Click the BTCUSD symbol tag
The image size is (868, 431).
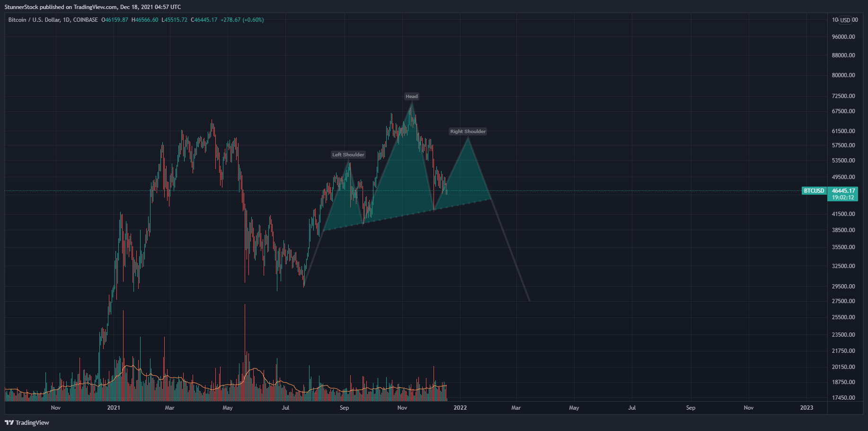click(x=814, y=191)
